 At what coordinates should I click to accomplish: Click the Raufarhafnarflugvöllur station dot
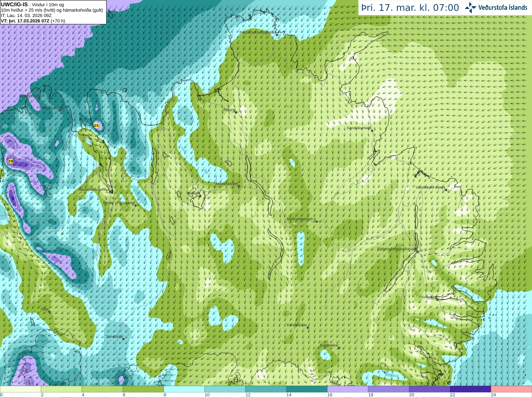277,35
